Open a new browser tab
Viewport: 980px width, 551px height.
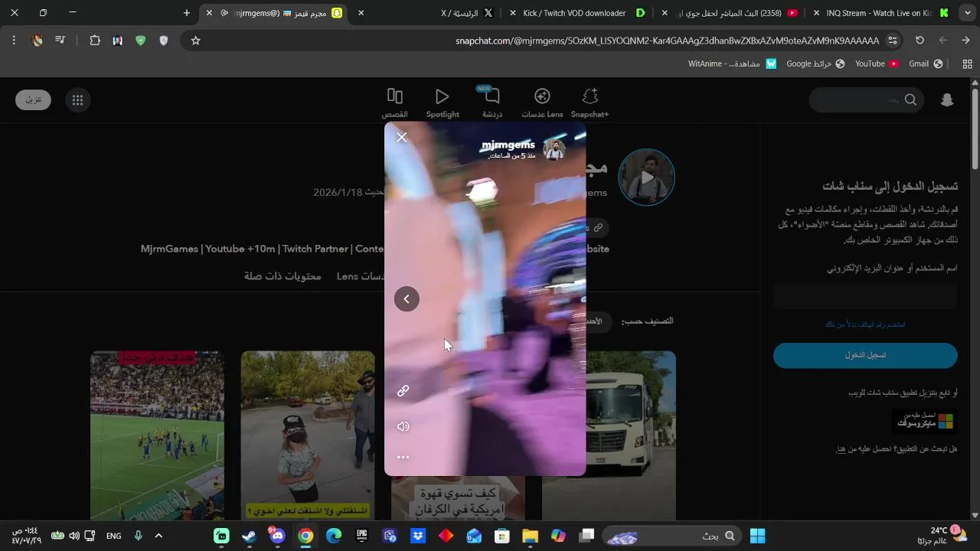point(187,13)
